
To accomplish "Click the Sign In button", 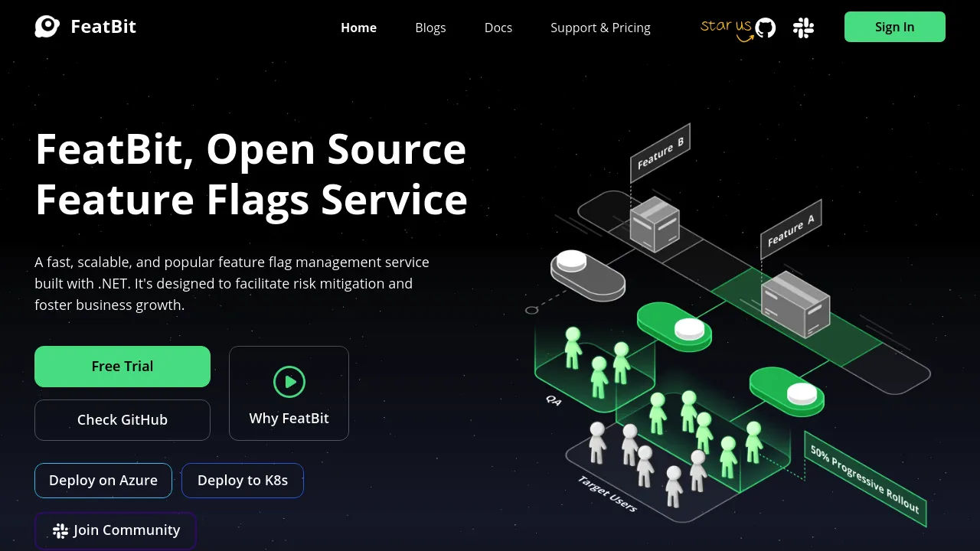I will coord(895,27).
